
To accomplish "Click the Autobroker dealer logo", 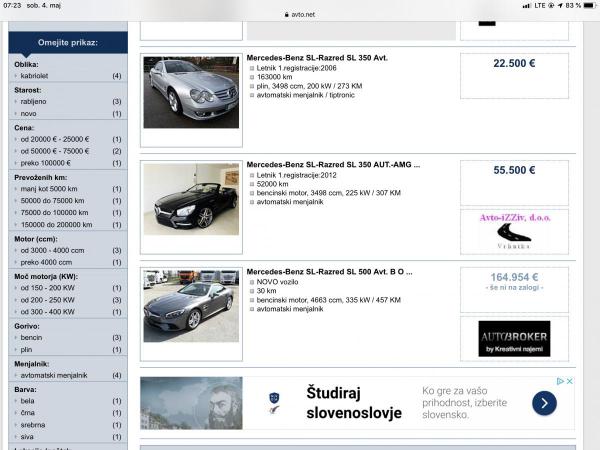I will 514,338.
